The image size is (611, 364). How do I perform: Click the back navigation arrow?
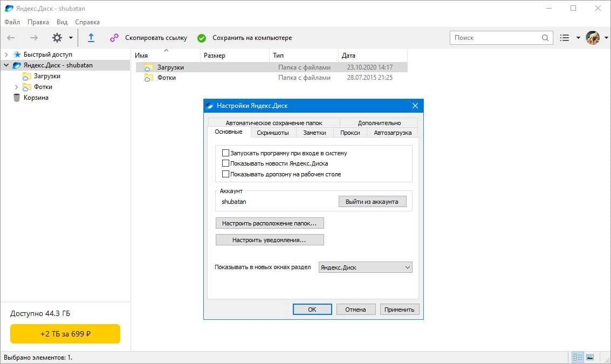[11, 38]
